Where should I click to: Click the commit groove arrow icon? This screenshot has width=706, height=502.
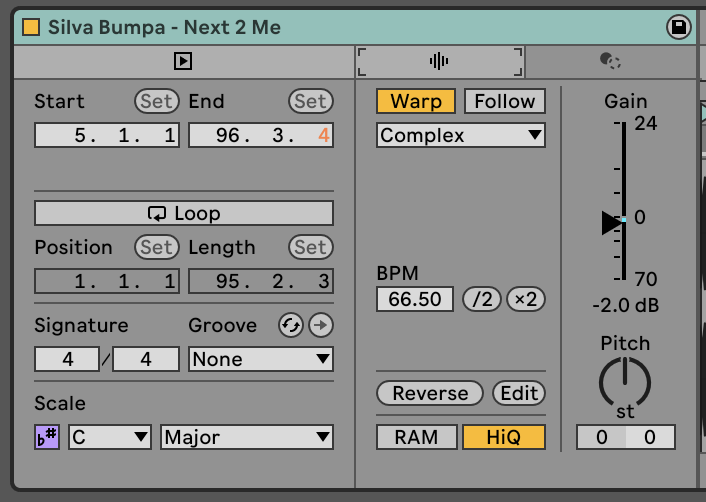[320, 325]
